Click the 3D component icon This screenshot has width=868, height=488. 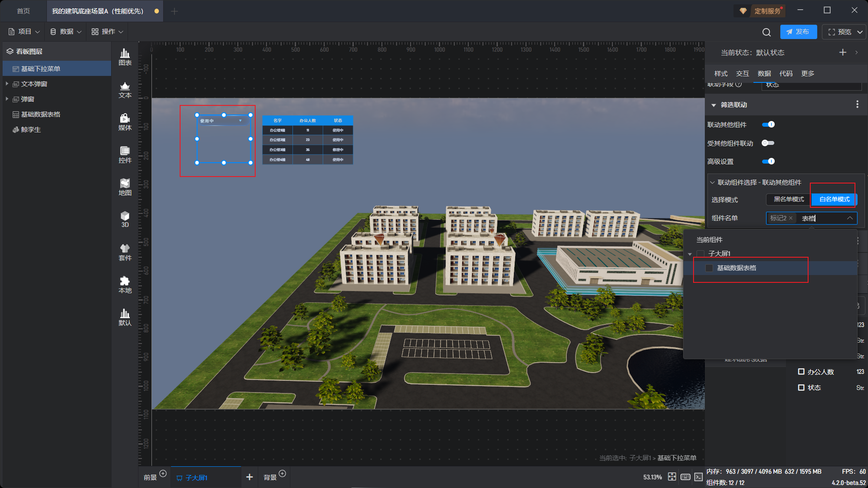click(x=125, y=219)
